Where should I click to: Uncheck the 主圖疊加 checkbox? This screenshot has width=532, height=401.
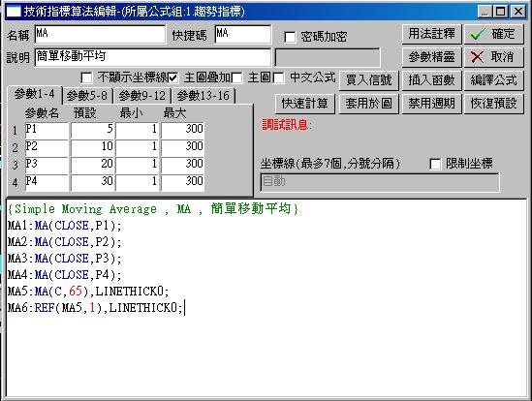click(x=172, y=78)
